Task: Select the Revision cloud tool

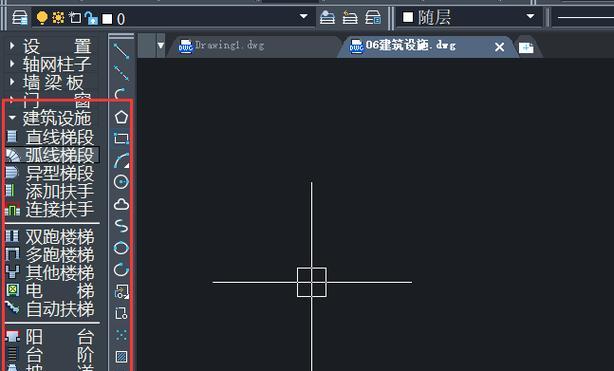Action: point(121,204)
